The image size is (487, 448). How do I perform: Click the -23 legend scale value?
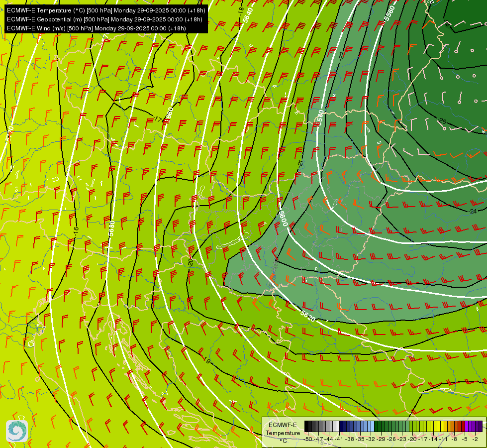click(x=402, y=439)
